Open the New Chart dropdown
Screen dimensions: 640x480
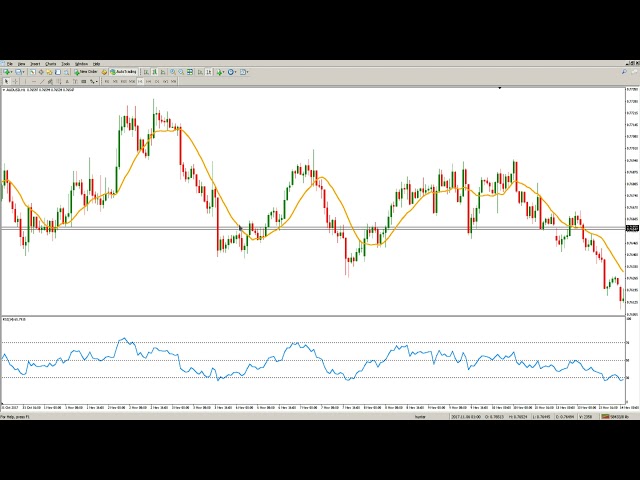tap(11, 72)
